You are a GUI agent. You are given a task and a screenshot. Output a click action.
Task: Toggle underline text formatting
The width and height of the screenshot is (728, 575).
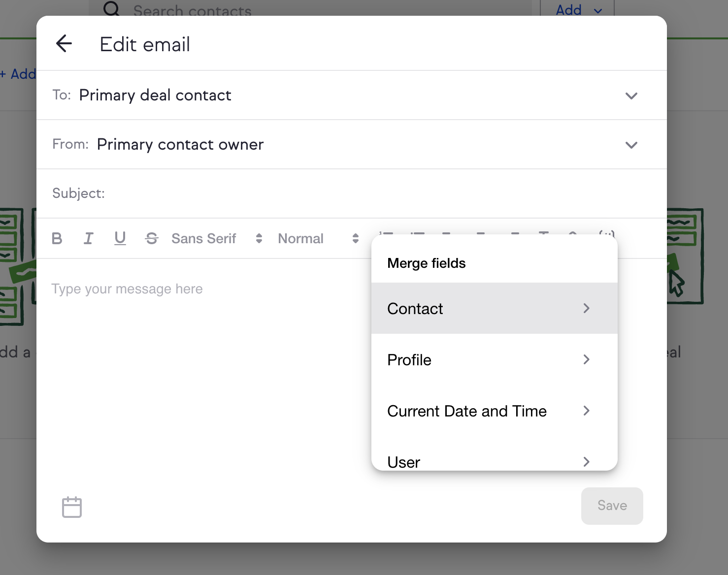pyautogui.click(x=120, y=239)
